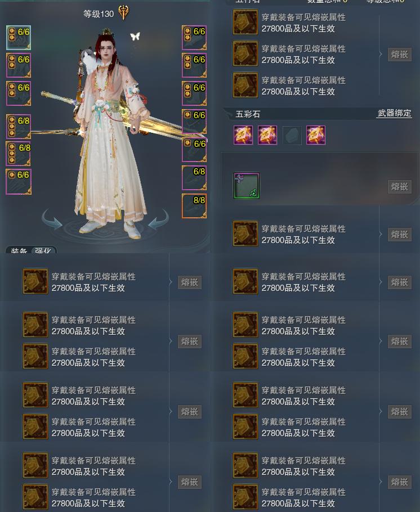The image size is (420, 512).
Task: Switch to the 装备 tab
Action: 19,250
